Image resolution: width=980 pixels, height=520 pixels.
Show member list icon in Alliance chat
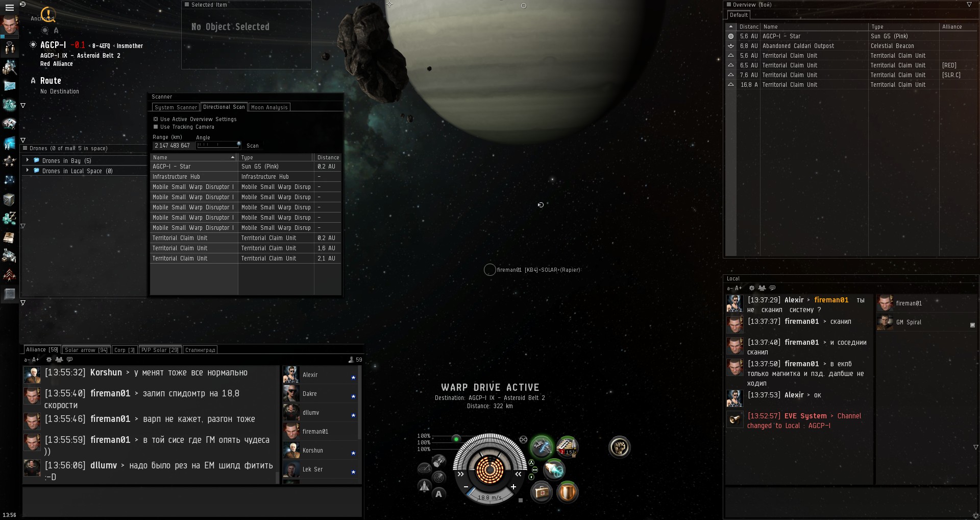(x=59, y=360)
